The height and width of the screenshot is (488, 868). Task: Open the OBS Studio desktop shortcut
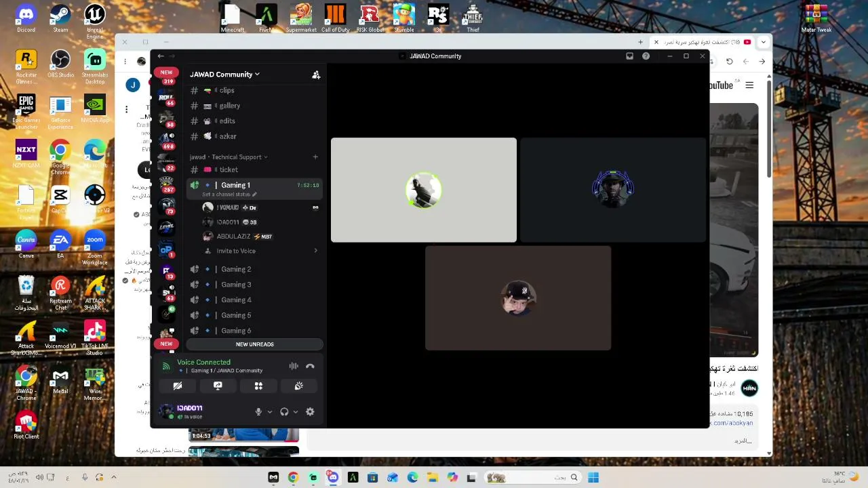coord(60,64)
